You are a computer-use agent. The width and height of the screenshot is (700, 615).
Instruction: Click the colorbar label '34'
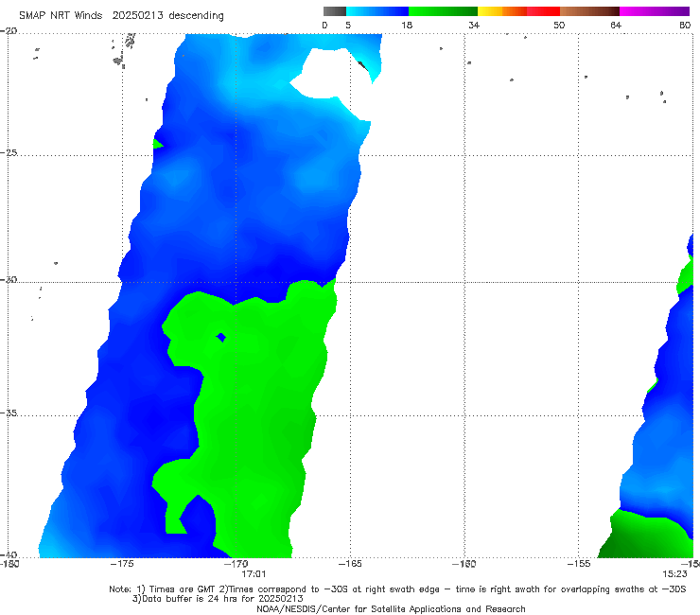[474, 25]
